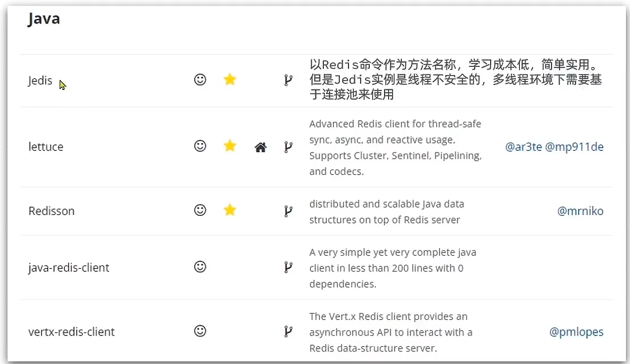Visit the @mrniko profile link
The height and width of the screenshot is (364, 630).
pos(580,211)
